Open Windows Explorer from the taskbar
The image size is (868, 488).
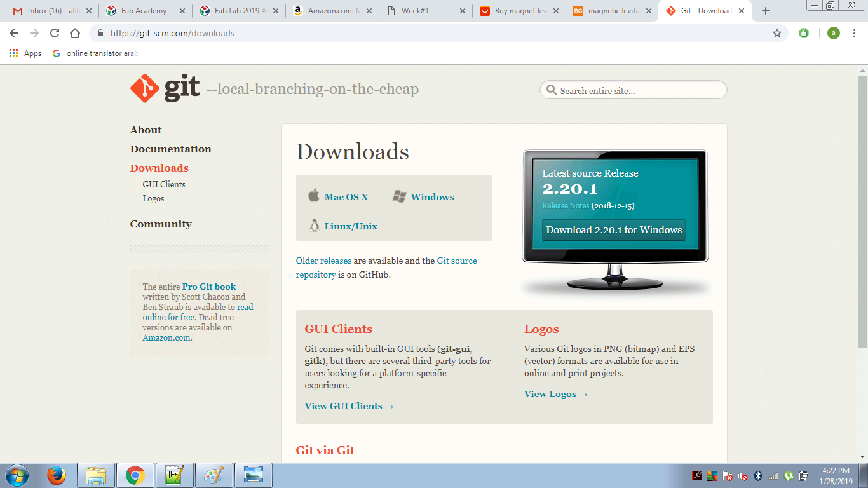point(96,475)
